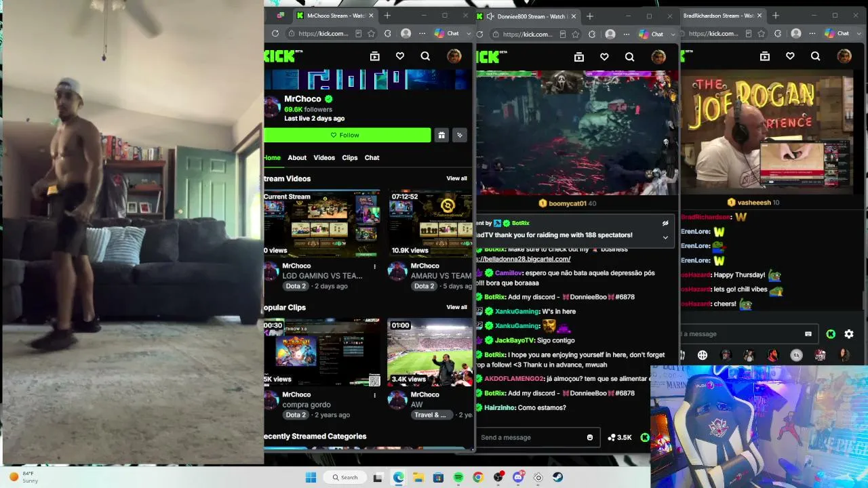Click the Dota 2 tag under LGD GAMING
This screenshot has height=488, width=868.
(x=296, y=286)
